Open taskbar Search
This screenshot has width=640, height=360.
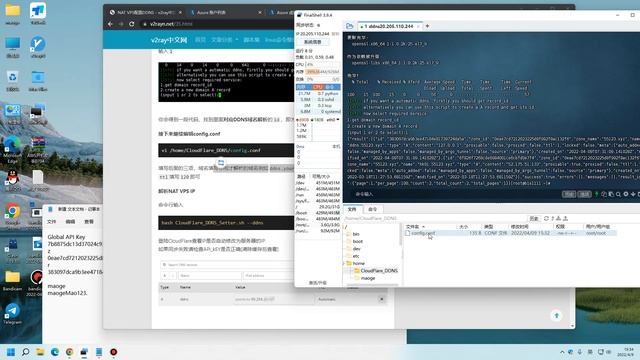coord(25,352)
